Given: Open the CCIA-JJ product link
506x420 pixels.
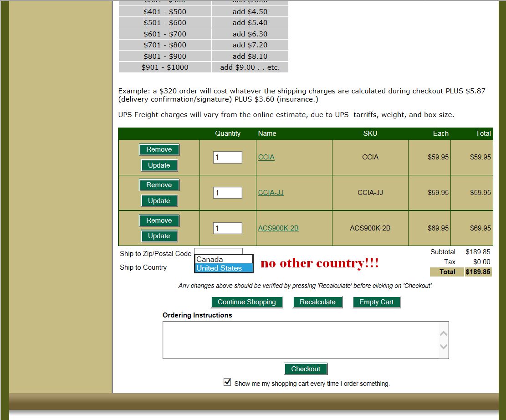Looking at the screenshot, I should pyautogui.click(x=271, y=193).
